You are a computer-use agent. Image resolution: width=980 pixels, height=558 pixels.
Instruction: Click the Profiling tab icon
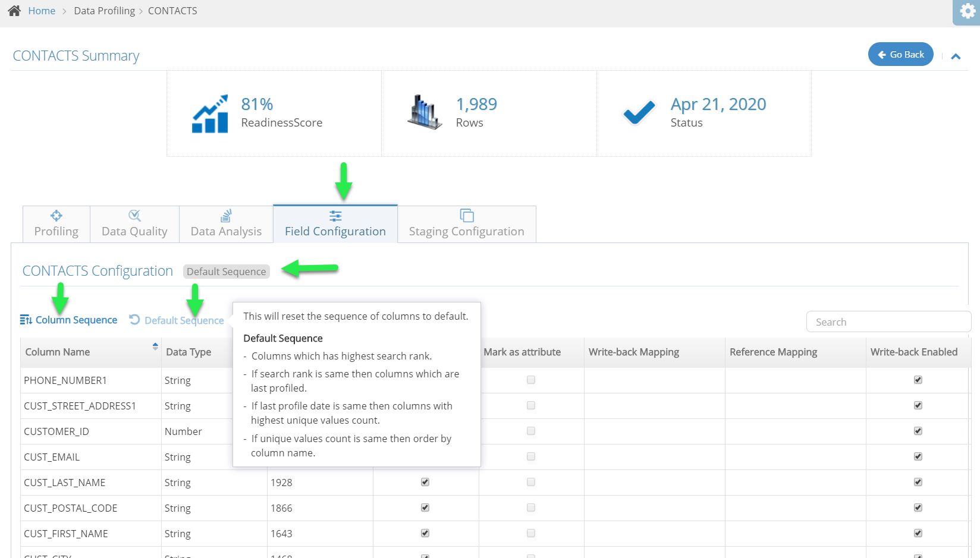click(x=56, y=215)
